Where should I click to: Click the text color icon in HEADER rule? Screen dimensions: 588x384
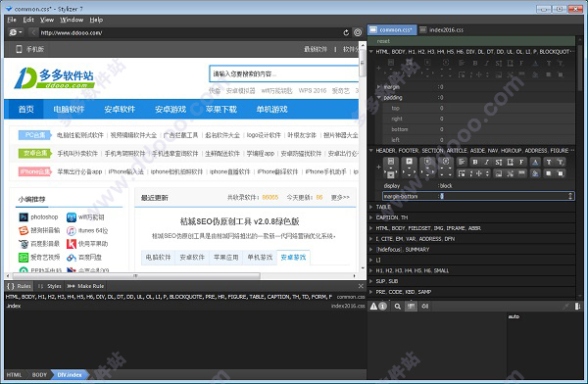pyautogui.click(x=535, y=162)
